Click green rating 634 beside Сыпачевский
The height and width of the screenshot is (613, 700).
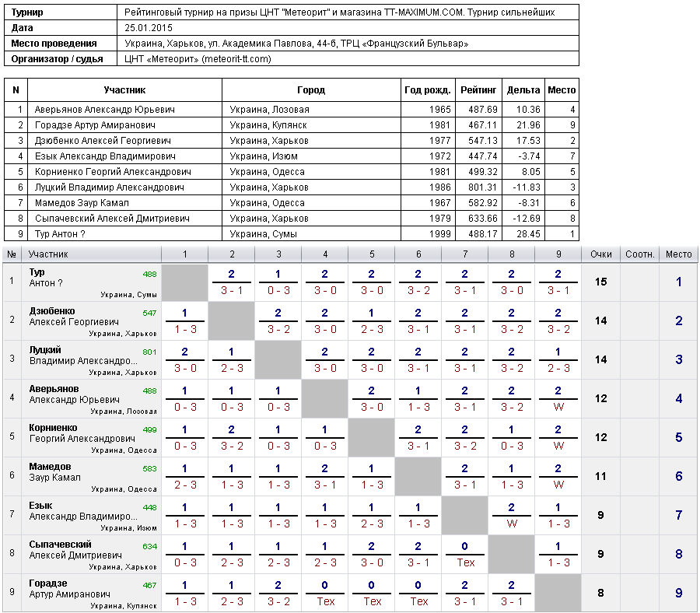click(x=149, y=546)
